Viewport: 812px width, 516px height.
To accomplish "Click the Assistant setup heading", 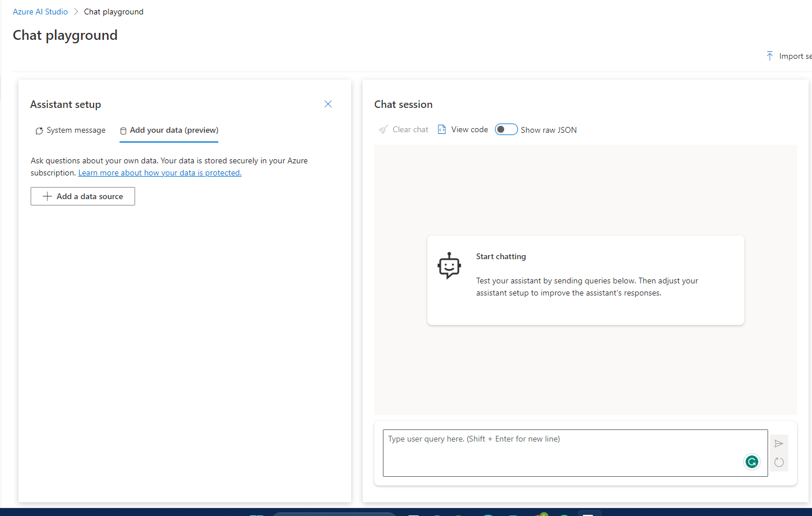I will pyautogui.click(x=66, y=104).
